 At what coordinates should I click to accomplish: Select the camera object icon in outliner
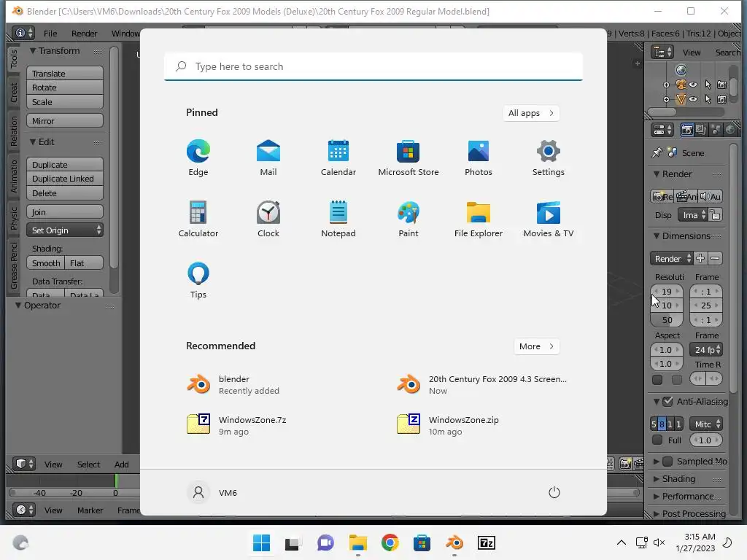point(681,85)
